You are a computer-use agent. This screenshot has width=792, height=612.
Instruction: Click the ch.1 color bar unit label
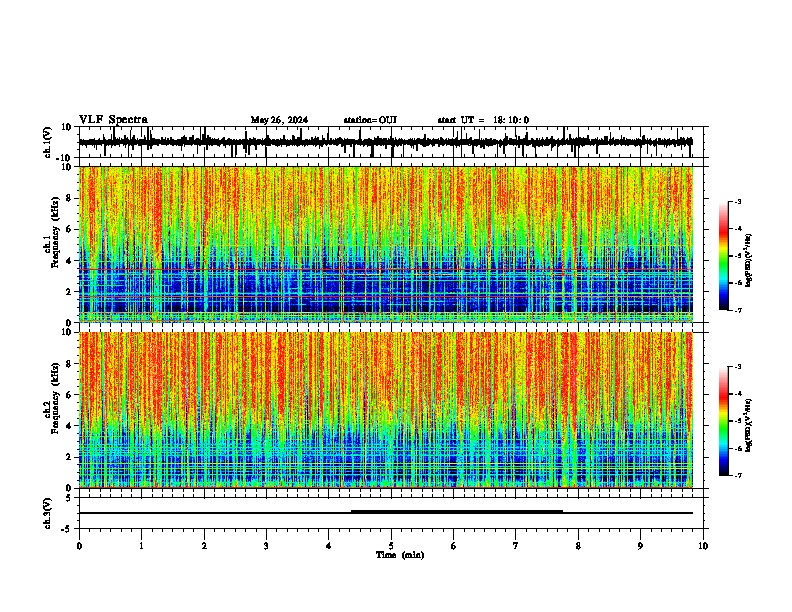[x=748, y=260]
